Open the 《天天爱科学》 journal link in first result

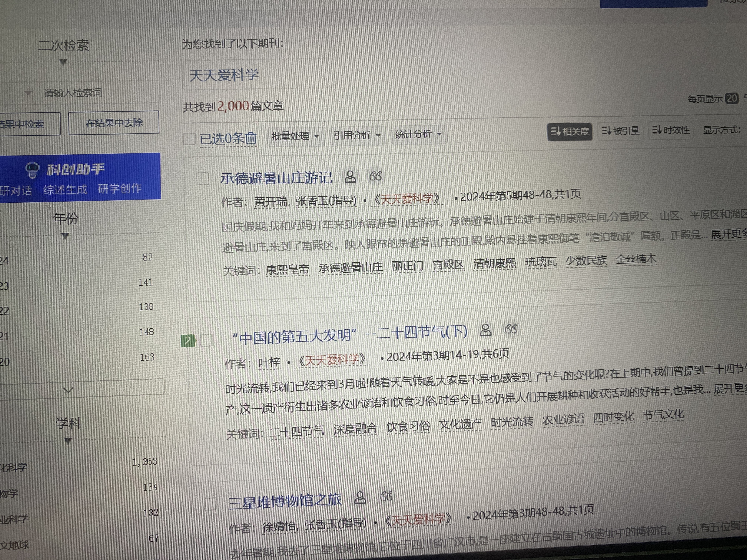[407, 199]
